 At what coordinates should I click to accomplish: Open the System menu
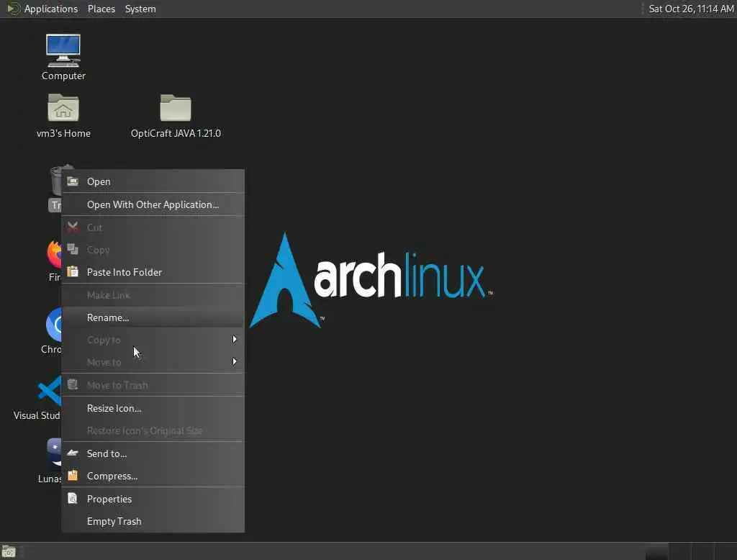tap(140, 9)
